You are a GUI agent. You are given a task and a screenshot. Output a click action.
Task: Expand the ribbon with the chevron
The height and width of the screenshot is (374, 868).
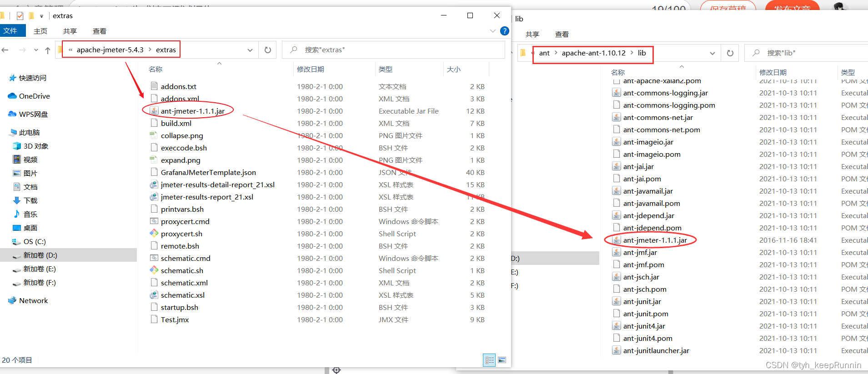point(492,31)
